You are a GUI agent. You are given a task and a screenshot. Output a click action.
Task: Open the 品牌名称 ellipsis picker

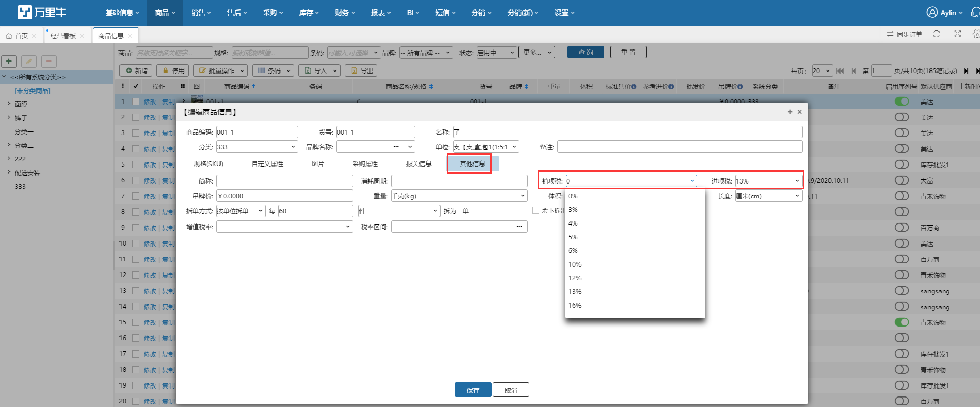(396, 147)
